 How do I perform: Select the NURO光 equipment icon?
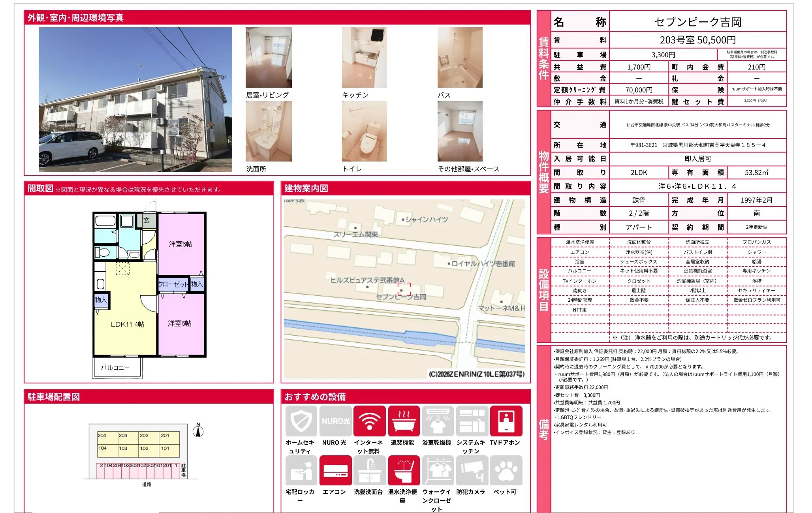pos(335,421)
